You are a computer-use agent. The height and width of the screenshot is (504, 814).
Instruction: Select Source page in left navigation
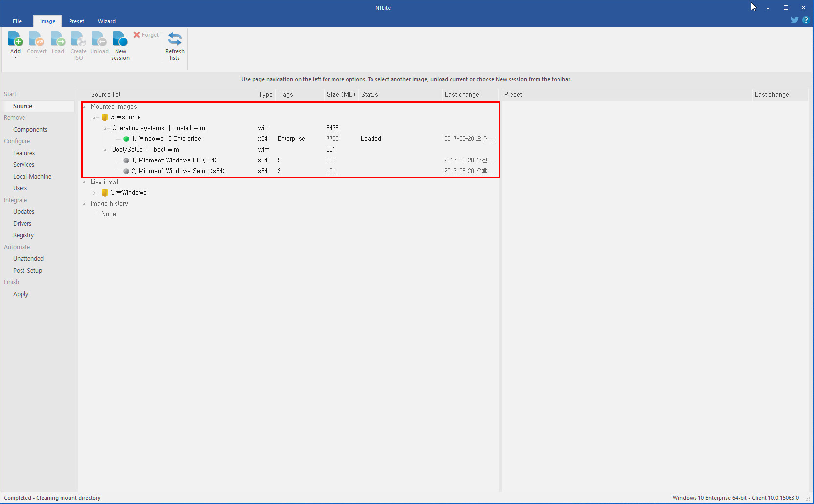[x=38, y=106]
